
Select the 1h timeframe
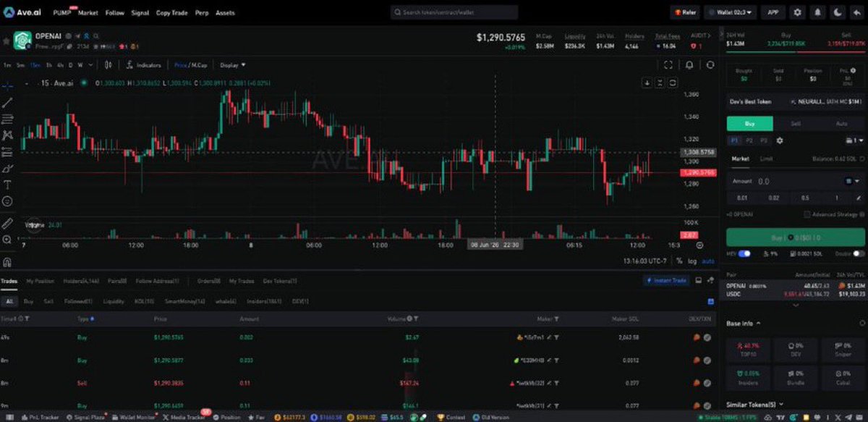[49, 65]
